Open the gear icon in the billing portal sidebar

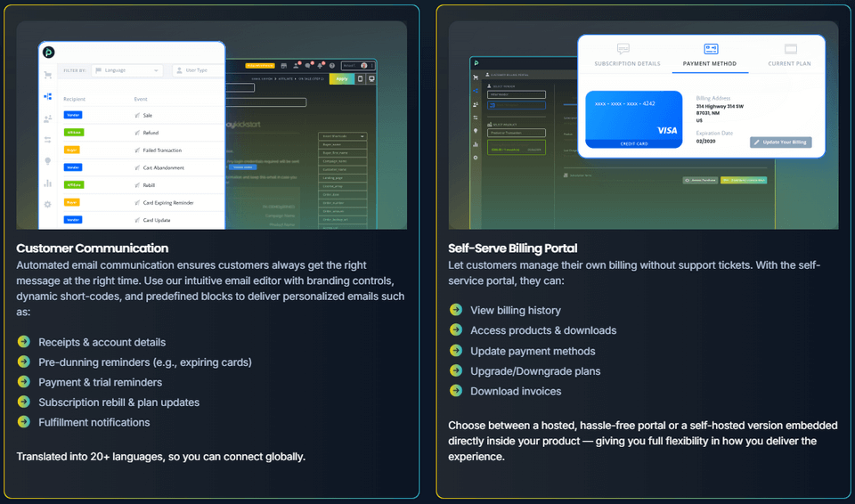coord(476,158)
